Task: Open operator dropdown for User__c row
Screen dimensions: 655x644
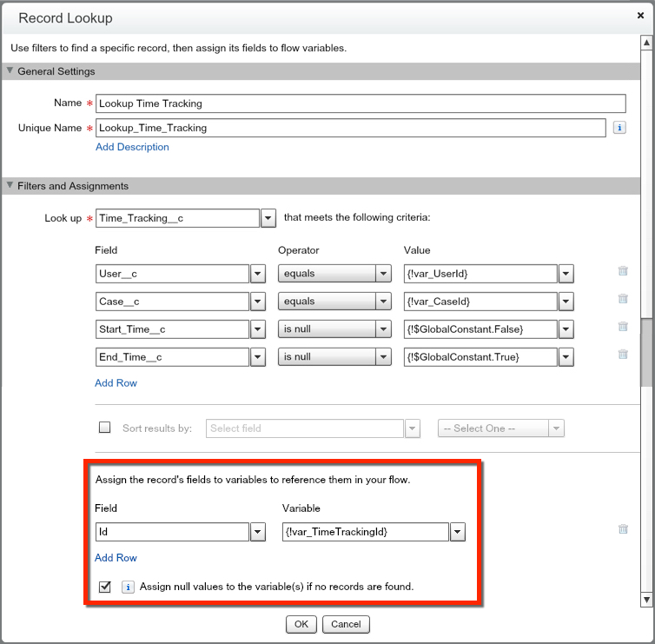Action: click(x=384, y=274)
